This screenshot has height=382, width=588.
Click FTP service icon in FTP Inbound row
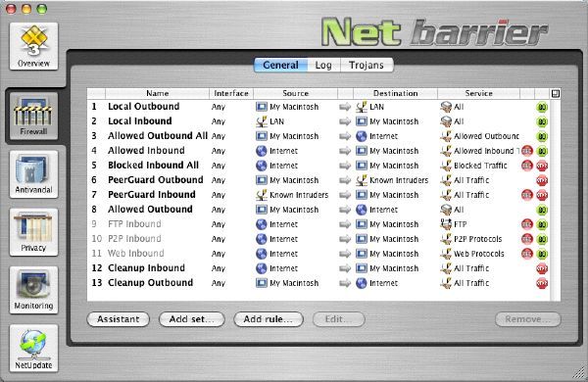coord(446,224)
